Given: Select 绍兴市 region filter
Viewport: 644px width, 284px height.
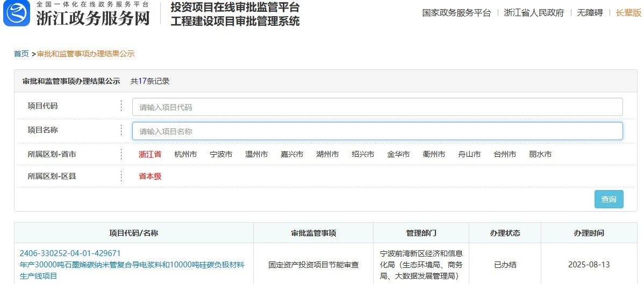Looking at the screenshot, I should [x=363, y=154].
